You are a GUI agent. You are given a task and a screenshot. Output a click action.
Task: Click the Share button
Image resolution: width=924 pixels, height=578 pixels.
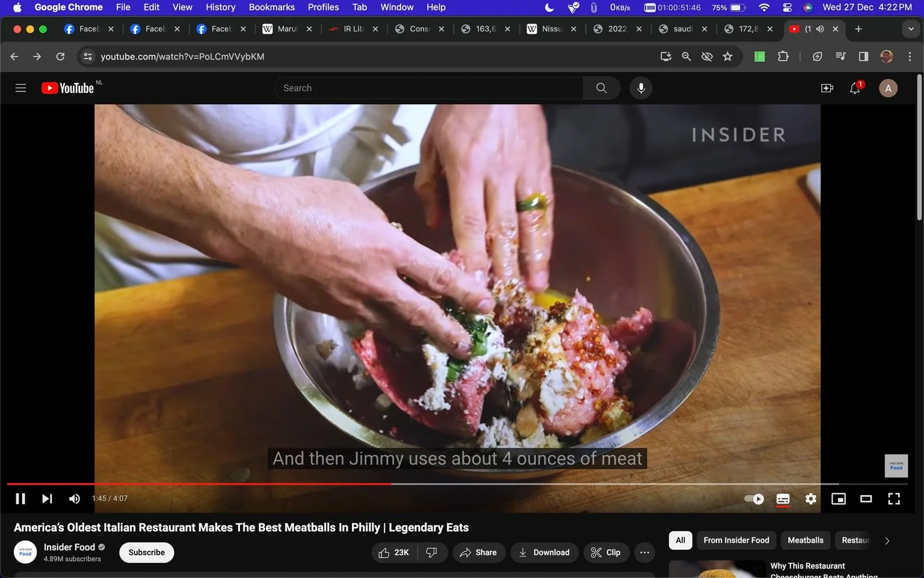[x=478, y=552]
